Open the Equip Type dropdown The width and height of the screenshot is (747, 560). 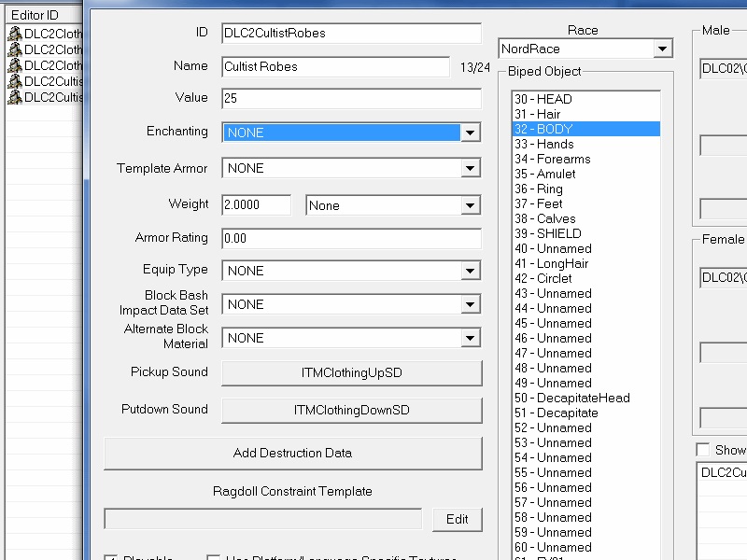click(351, 271)
